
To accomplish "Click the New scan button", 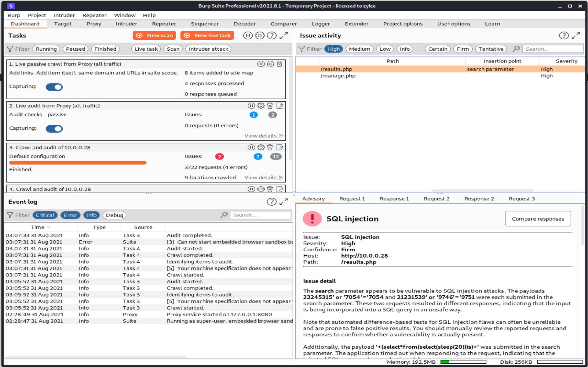I will [154, 36].
